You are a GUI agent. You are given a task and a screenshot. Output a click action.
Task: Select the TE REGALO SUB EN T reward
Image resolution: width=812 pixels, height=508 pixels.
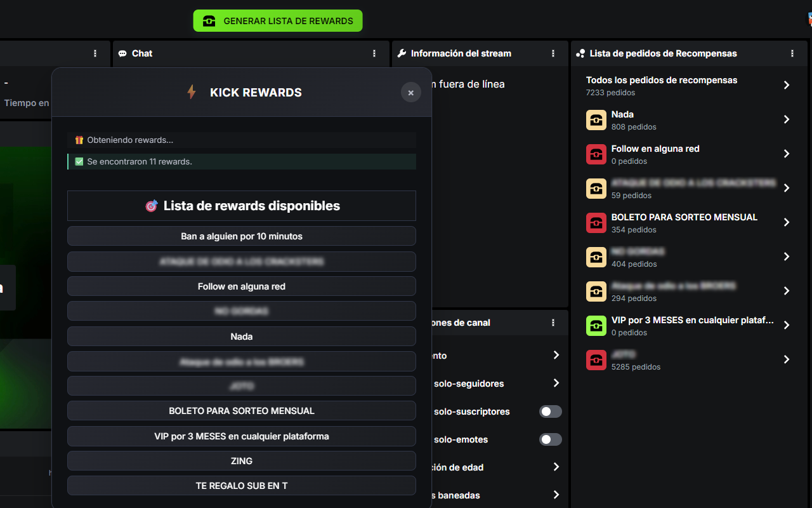pyautogui.click(x=242, y=486)
